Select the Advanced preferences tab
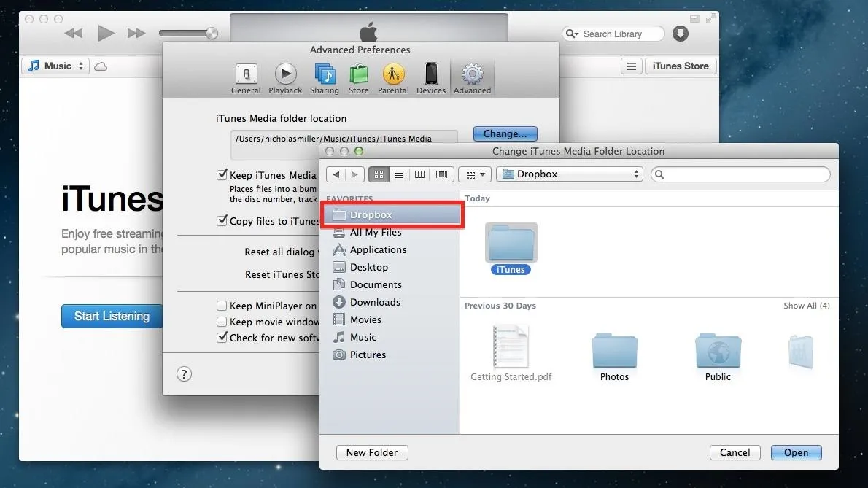 tap(472, 79)
